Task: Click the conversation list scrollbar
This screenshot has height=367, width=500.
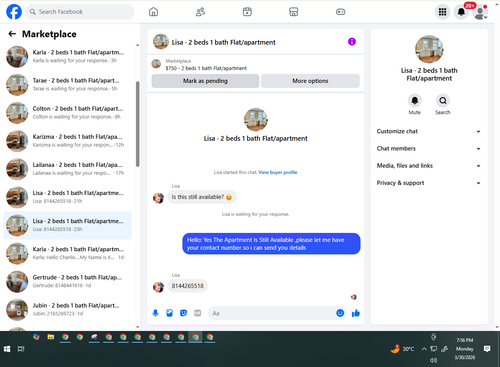Action: point(138,124)
